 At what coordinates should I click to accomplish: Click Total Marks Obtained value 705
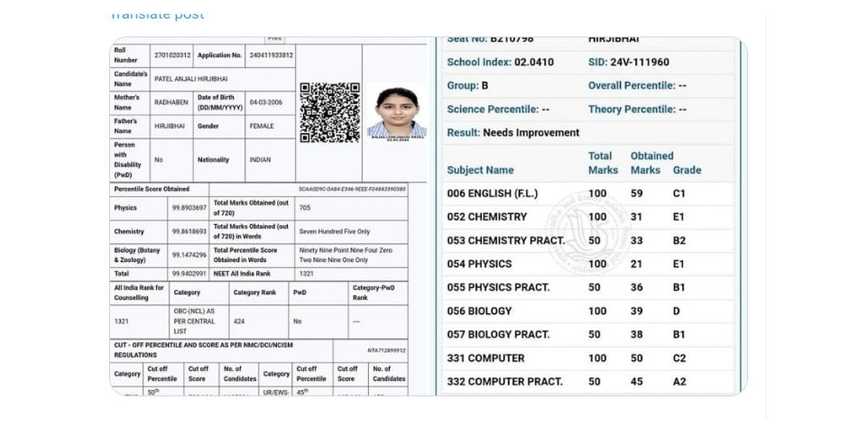point(305,208)
